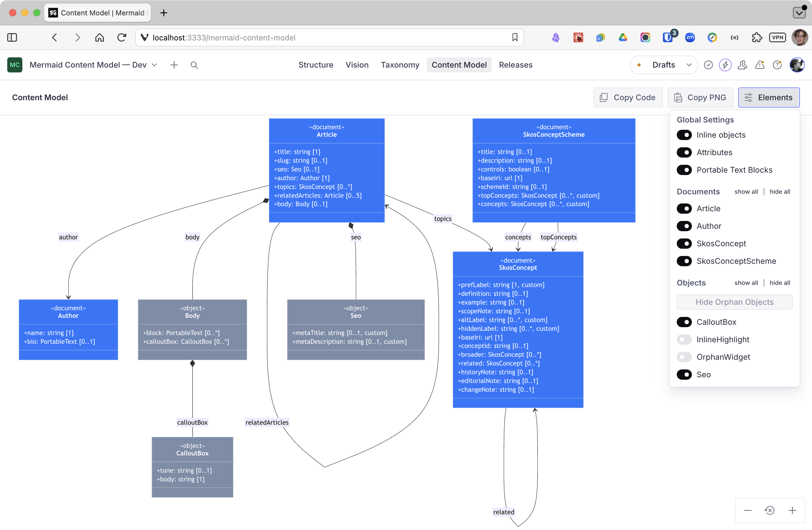Disable the CalloutBox object toggle

point(684,322)
